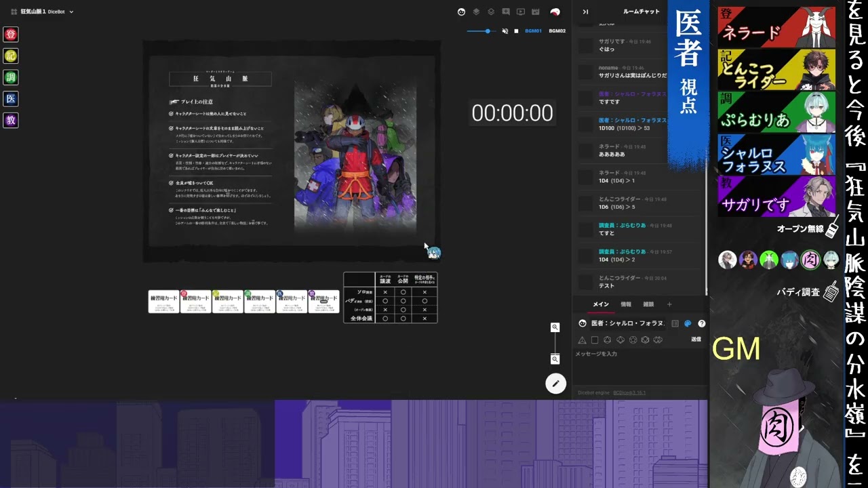Screen dimensions: 868x488
Task: Click the speaker name field 医者：シャルロ・フォラヌ
Action: point(627,323)
